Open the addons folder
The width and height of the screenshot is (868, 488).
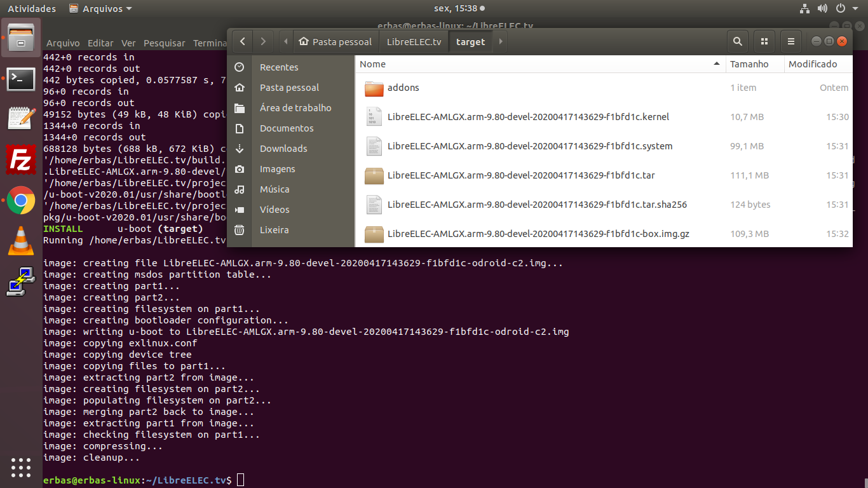[x=403, y=88]
